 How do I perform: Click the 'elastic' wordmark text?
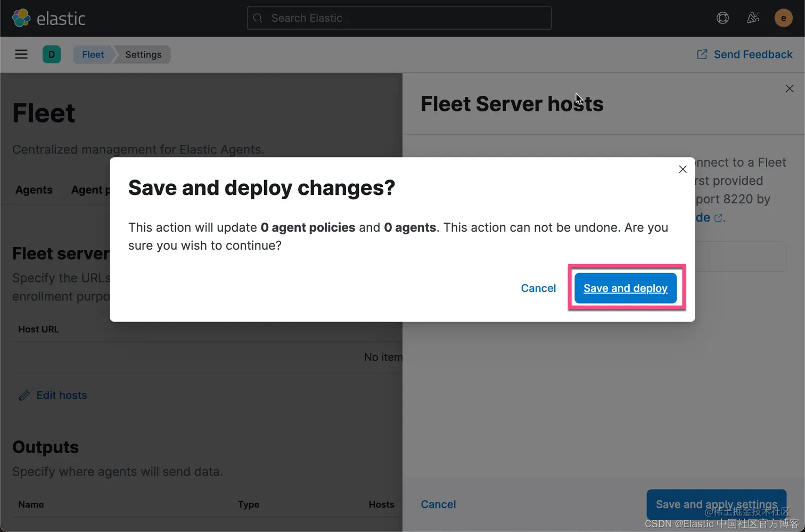pos(61,19)
